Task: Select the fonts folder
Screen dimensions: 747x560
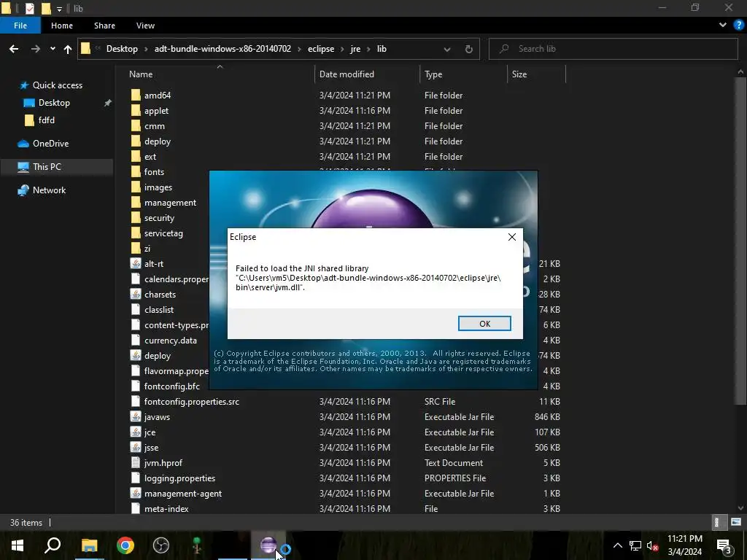Action: point(154,172)
